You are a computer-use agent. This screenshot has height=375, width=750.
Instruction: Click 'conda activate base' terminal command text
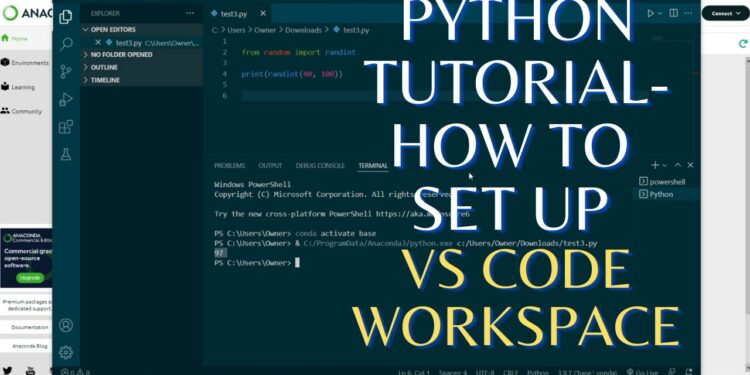pyautogui.click(x=336, y=233)
